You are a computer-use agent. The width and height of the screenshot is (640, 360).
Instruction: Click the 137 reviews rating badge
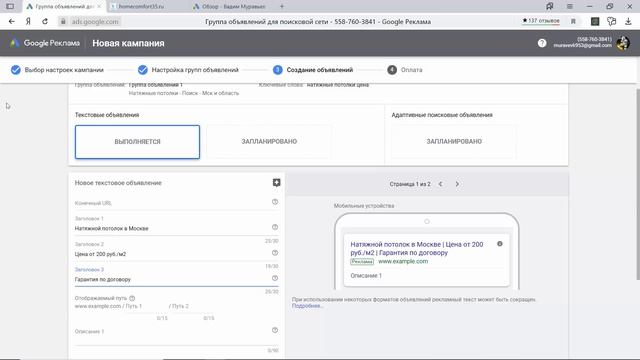541,21
